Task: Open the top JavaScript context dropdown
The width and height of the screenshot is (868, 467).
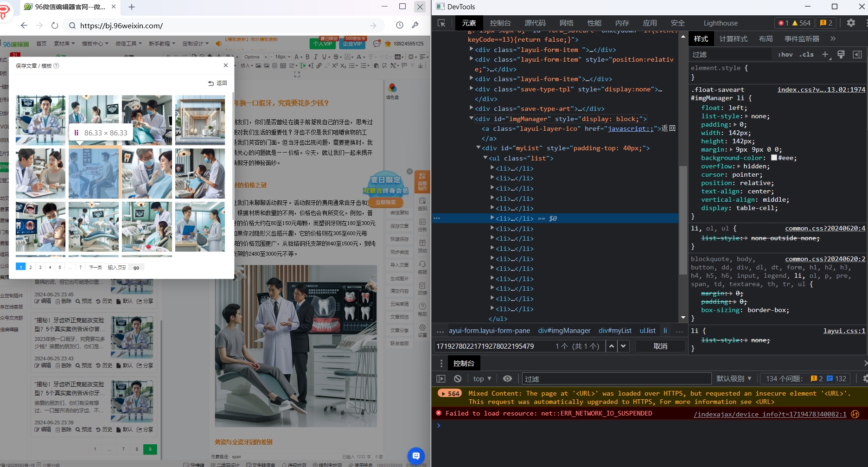Action: click(482, 379)
